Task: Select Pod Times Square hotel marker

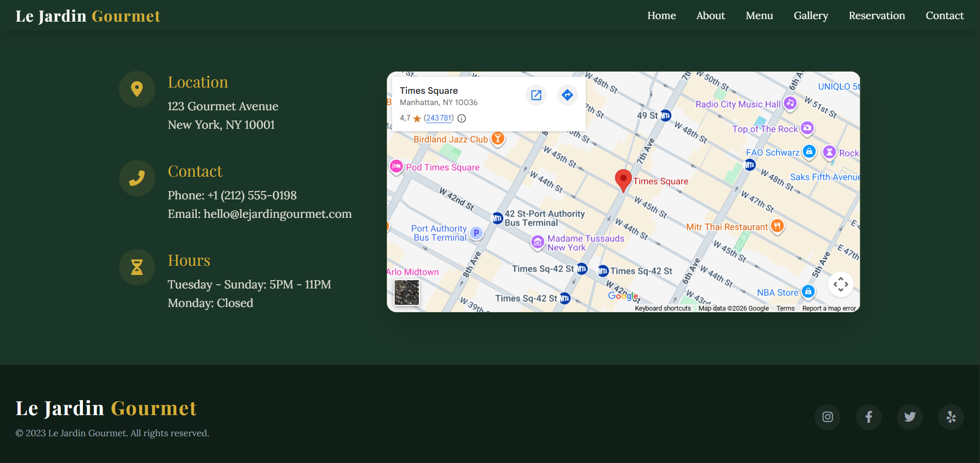Action: pyautogui.click(x=396, y=167)
